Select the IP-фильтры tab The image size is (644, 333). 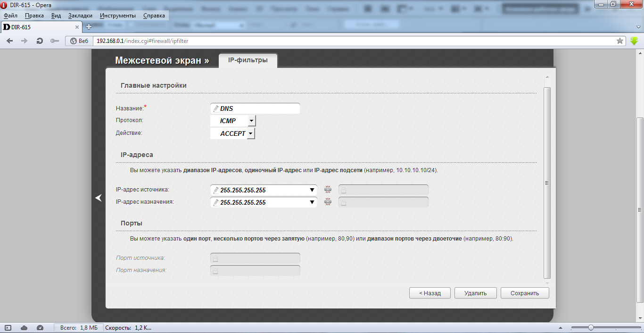tap(248, 60)
